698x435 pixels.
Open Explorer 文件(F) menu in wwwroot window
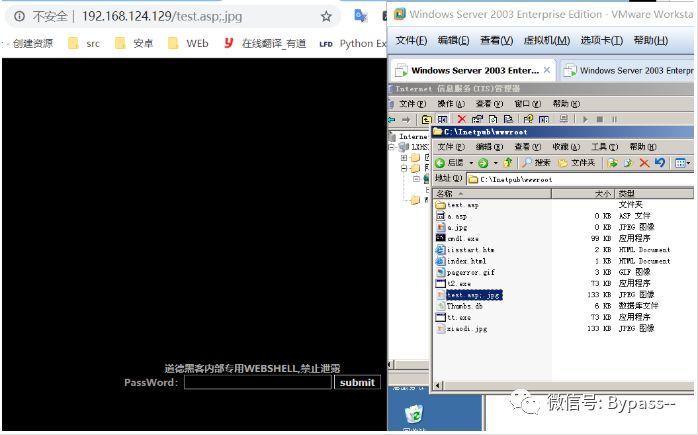450,147
